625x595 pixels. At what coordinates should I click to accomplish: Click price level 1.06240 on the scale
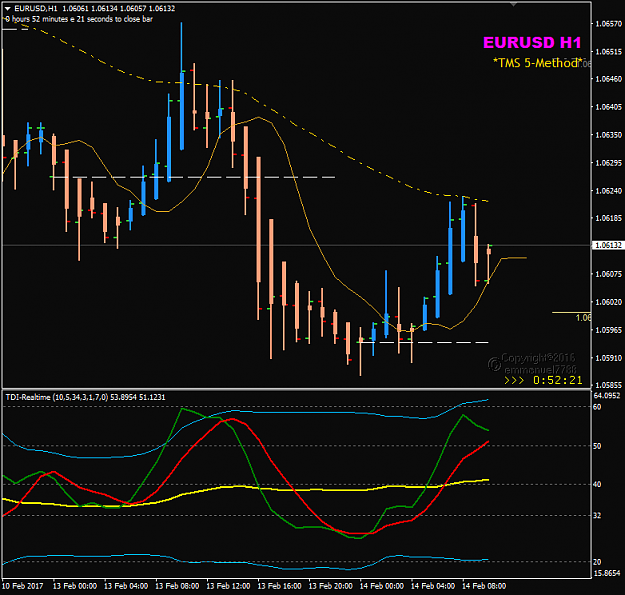[609, 191]
